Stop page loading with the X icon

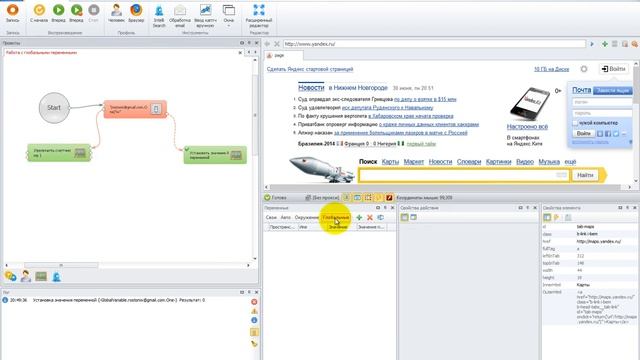(277, 44)
